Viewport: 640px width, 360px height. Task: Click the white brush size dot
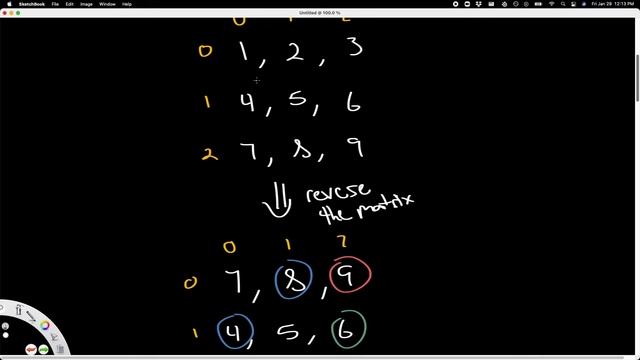point(6,335)
